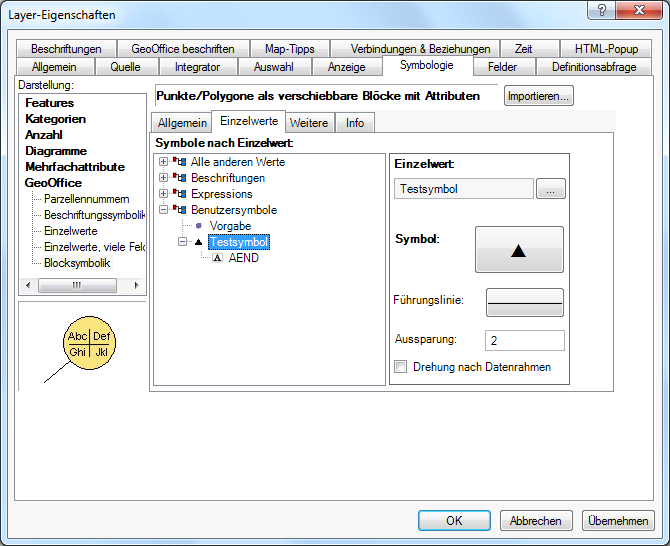Click the Testsymbol triangle icon in tree

tap(199, 242)
